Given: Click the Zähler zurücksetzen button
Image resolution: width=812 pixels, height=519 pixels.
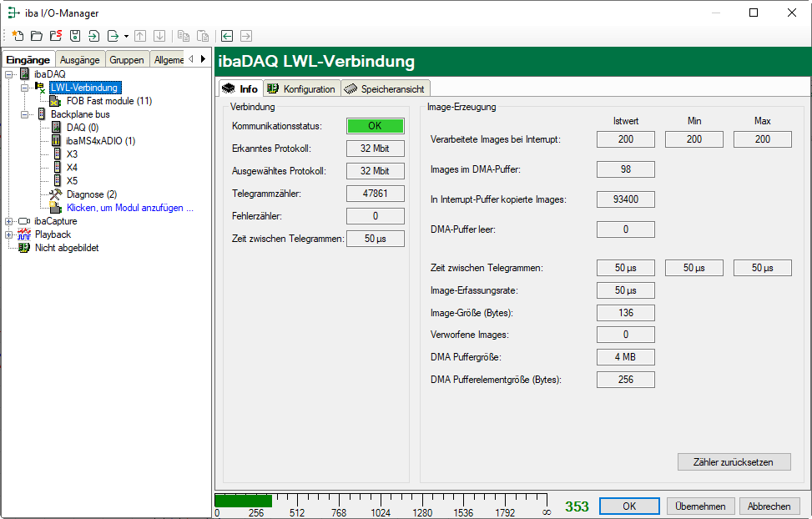Looking at the screenshot, I should [734, 462].
